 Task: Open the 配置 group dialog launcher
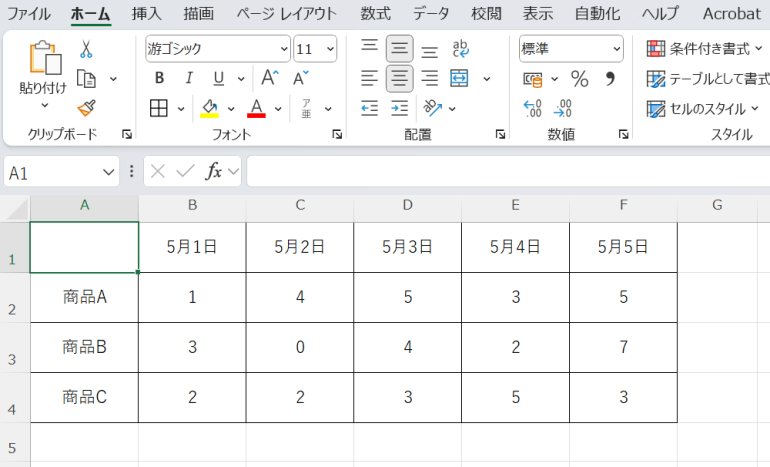click(x=500, y=134)
